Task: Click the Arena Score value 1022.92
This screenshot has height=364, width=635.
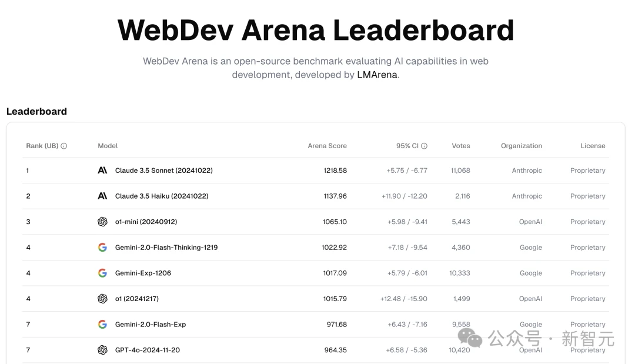Action: [335, 248]
